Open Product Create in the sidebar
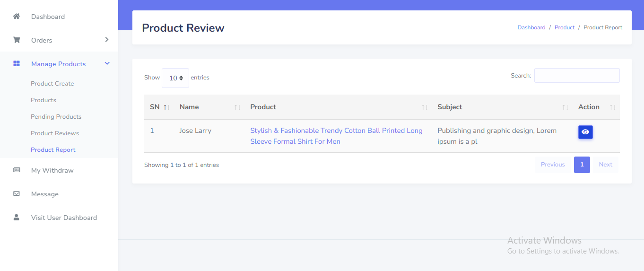 click(x=52, y=84)
